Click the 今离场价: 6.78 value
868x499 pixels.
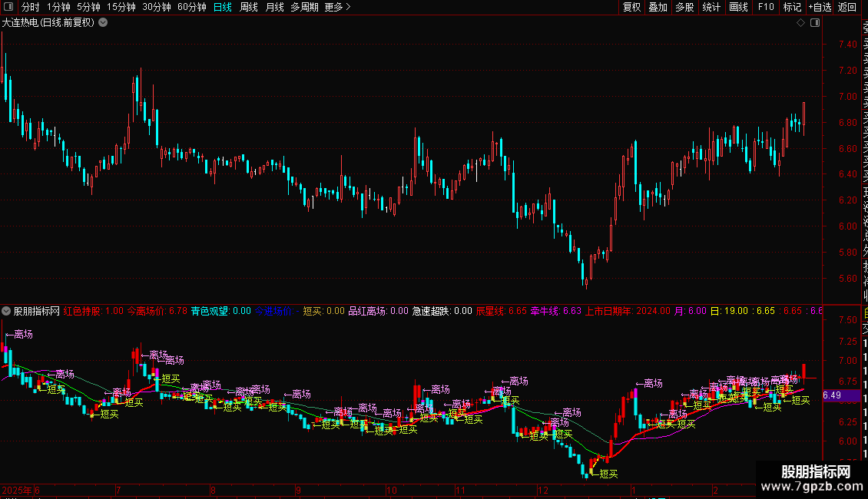pyautogui.click(x=157, y=311)
